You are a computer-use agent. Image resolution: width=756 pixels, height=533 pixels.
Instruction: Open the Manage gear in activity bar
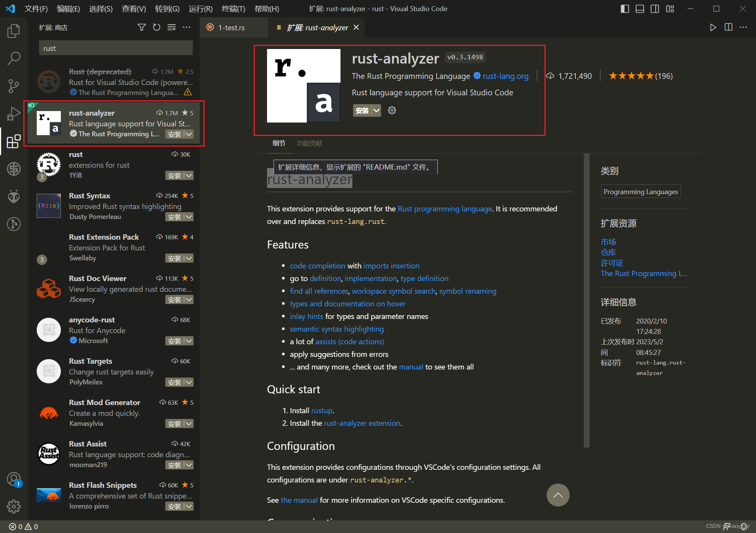click(14, 507)
